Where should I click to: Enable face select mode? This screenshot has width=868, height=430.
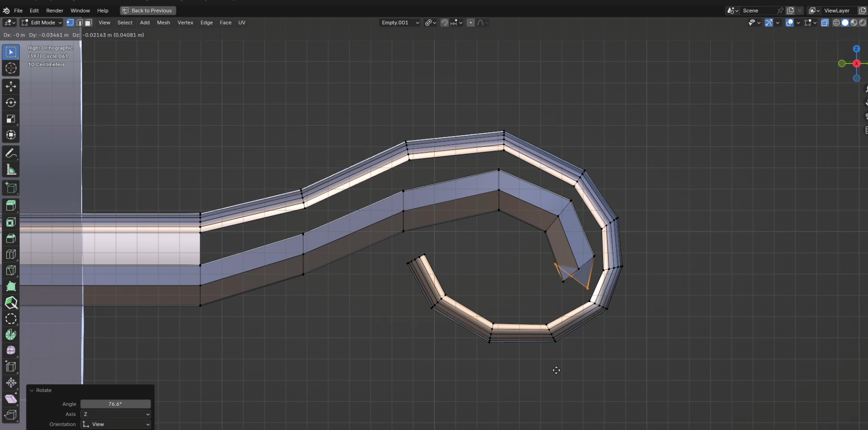click(88, 23)
